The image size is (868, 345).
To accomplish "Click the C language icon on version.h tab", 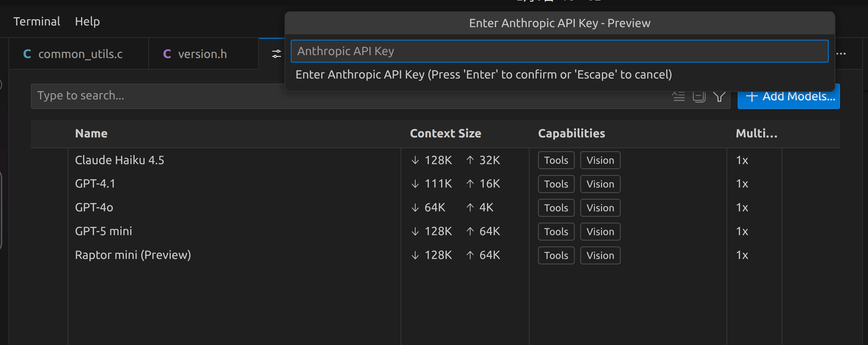I will pyautogui.click(x=167, y=53).
